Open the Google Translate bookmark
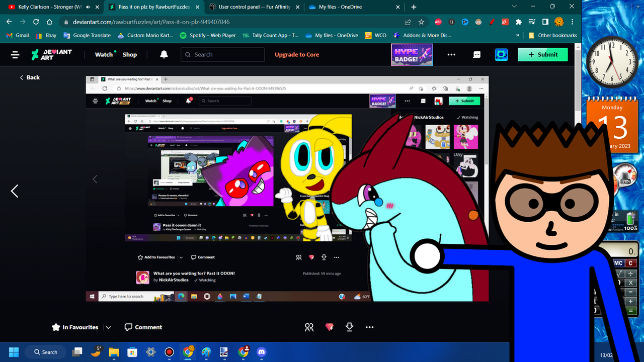The width and height of the screenshot is (644, 362). [x=87, y=36]
